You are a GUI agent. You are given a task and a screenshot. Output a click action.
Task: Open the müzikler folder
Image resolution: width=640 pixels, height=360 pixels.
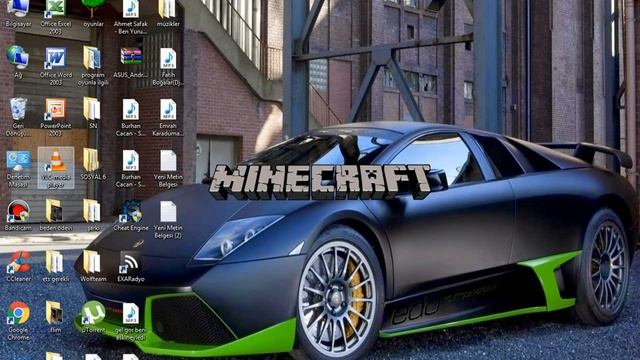pyautogui.click(x=168, y=13)
